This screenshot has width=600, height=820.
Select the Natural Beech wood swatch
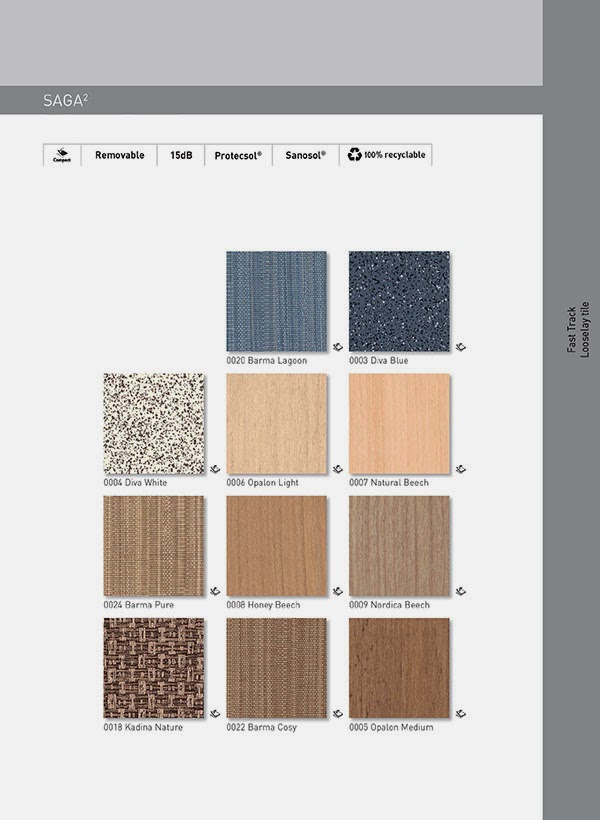click(x=400, y=424)
